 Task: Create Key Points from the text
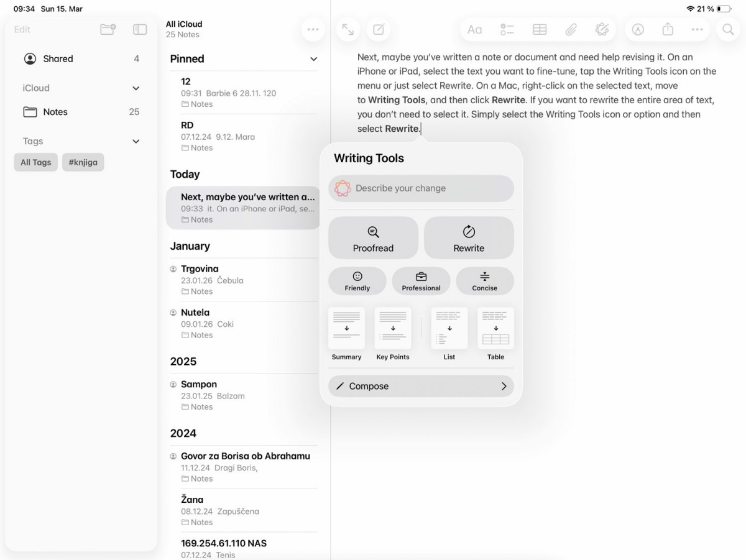point(393,334)
